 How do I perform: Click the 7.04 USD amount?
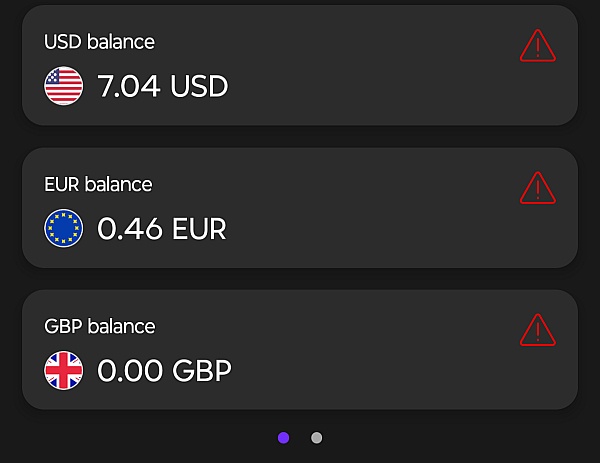coord(163,87)
